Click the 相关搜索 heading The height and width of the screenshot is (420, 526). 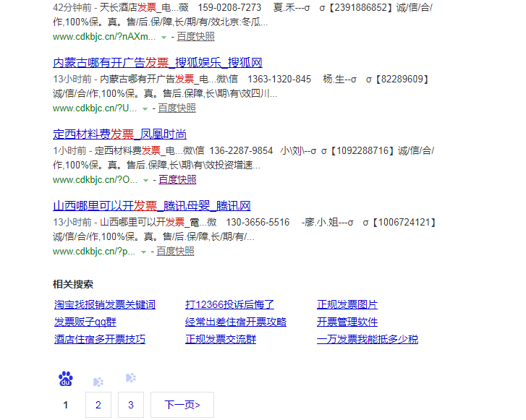pos(73,284)
